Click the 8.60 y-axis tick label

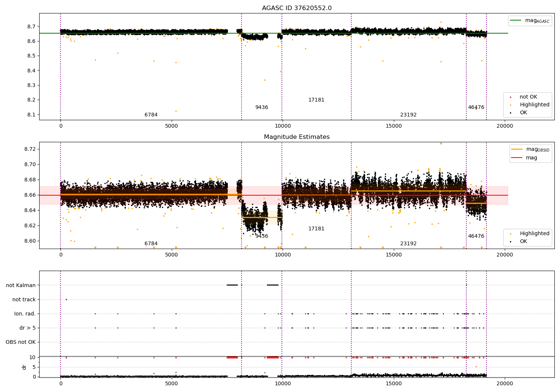29,241
